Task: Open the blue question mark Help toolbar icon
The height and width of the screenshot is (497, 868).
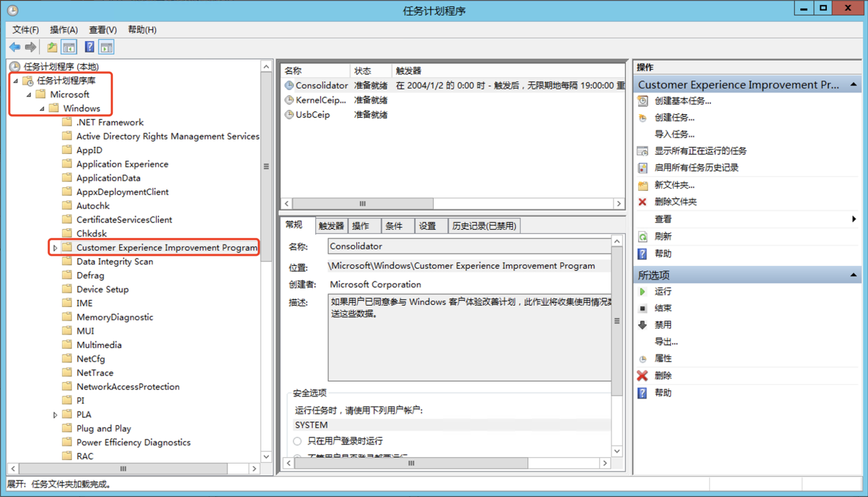Action: point(90,47)
